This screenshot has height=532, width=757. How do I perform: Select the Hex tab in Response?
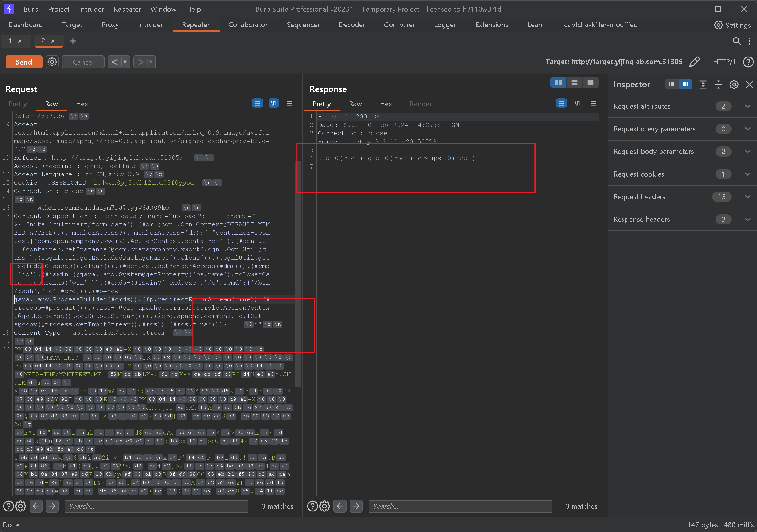tap(385, 104)
